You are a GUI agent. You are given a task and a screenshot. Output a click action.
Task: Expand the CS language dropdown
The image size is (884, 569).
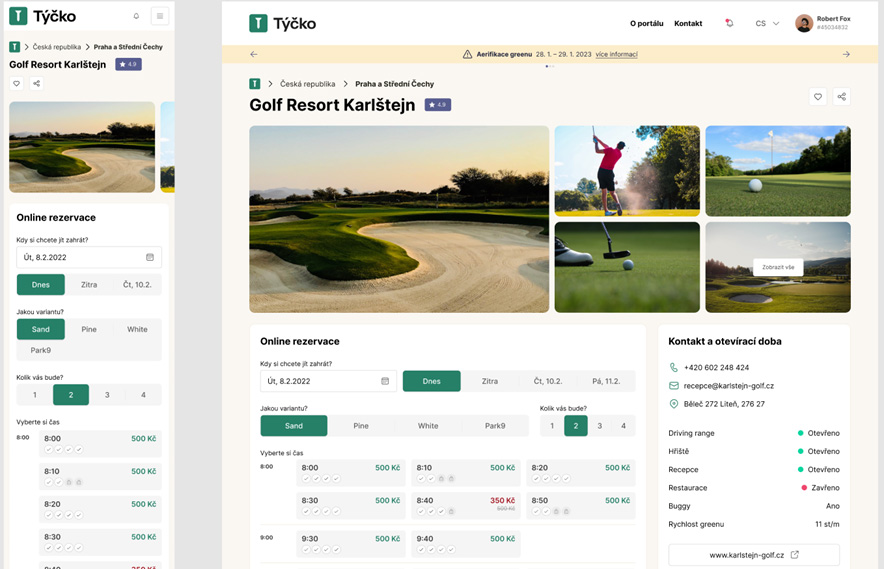click(767, 23)
